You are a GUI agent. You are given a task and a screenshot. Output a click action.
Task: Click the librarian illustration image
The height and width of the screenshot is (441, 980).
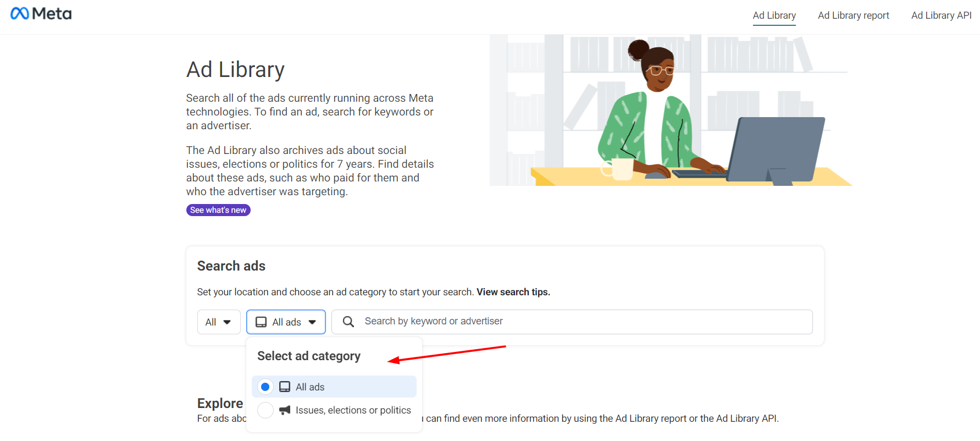(x=671, y=110)
